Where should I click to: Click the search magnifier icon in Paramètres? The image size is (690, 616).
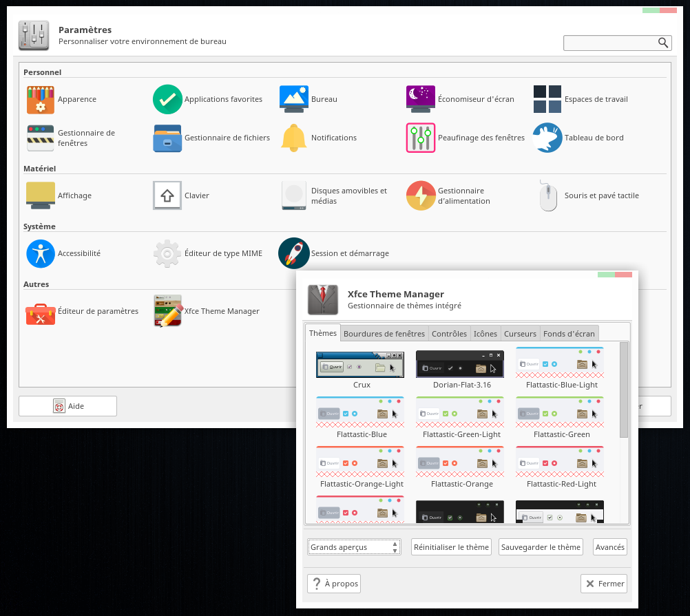coord(662,43)
